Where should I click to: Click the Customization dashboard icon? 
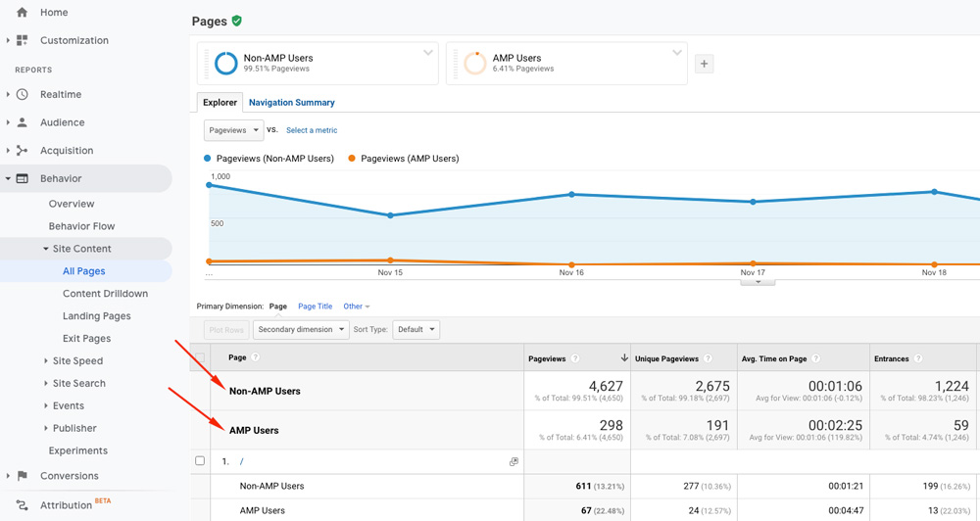point(22,40)
